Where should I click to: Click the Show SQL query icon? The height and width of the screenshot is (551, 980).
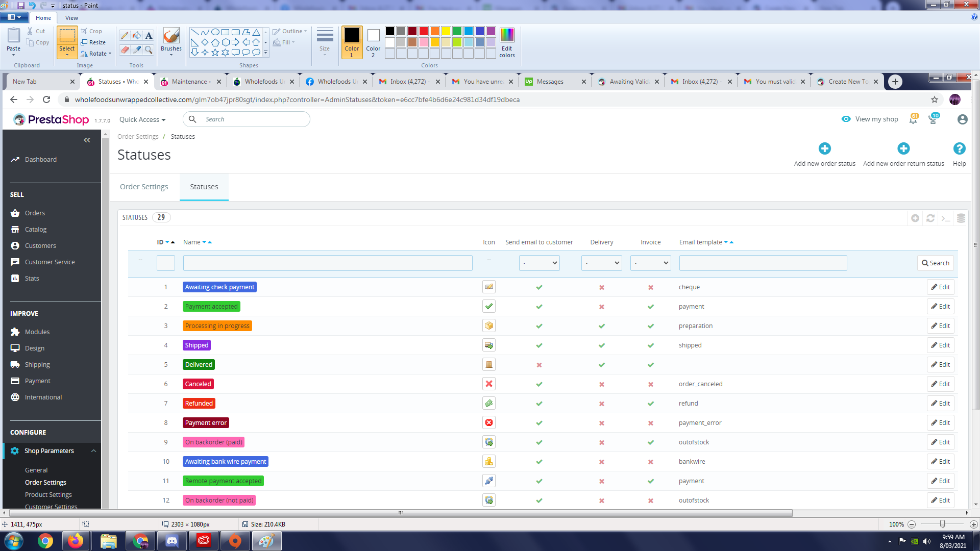946,218
